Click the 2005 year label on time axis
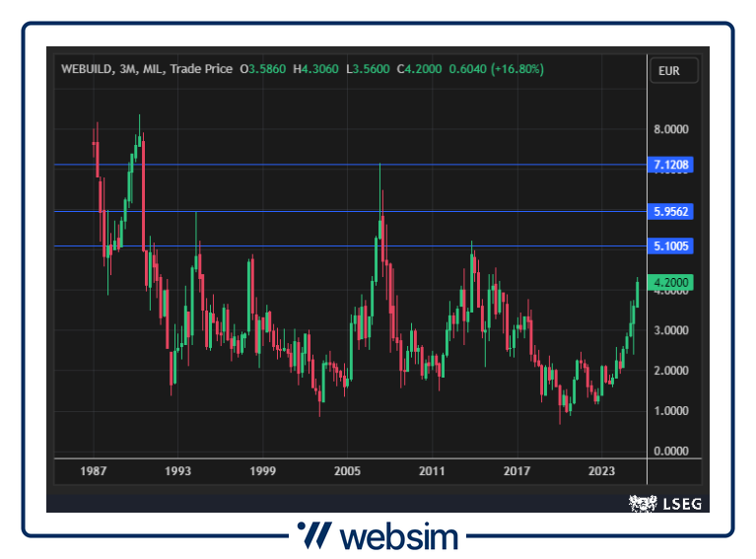 pos(346,472)
